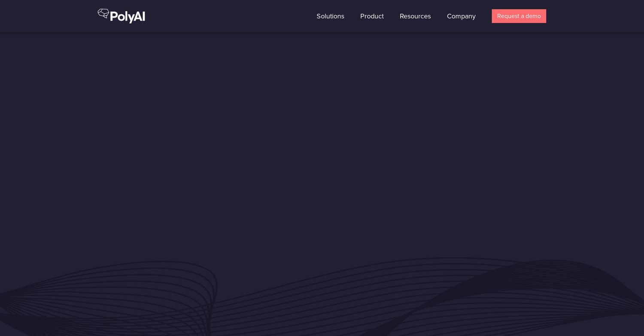
Task: Hit the coral Request a demo button
Action: point(519,16)
